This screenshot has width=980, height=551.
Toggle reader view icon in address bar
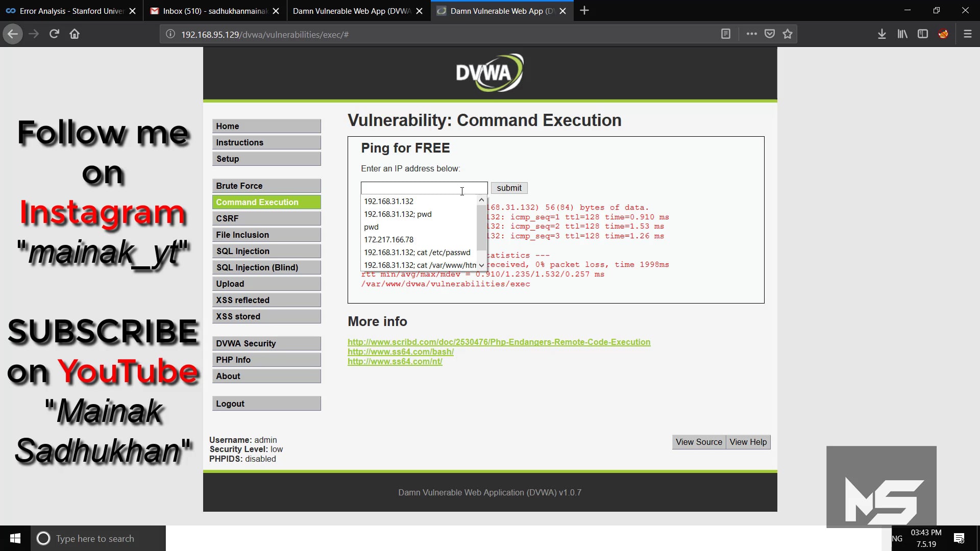(725, 34)
